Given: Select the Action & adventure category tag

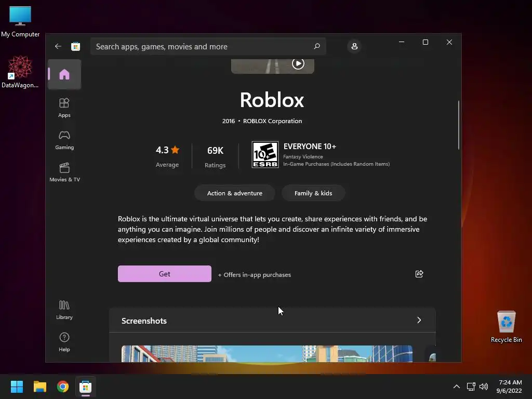Looking at the screenshot, I should click(x=235, y=193).
